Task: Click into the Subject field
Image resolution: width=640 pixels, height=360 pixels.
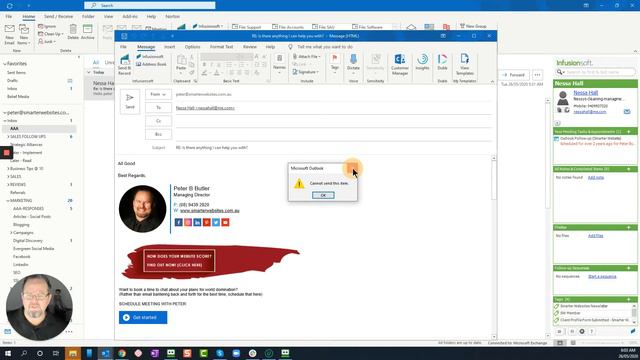Action: [x=333, y=148]
